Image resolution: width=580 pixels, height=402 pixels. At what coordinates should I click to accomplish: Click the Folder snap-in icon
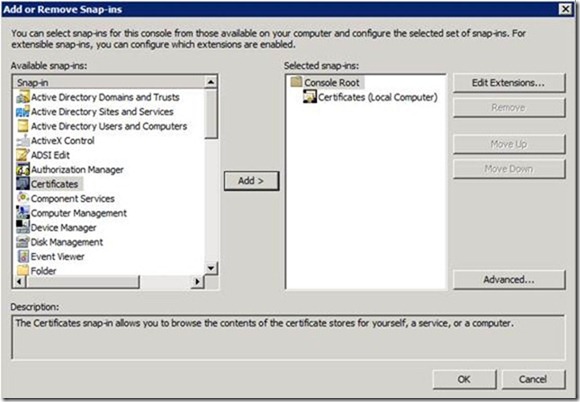click(23, 270)
